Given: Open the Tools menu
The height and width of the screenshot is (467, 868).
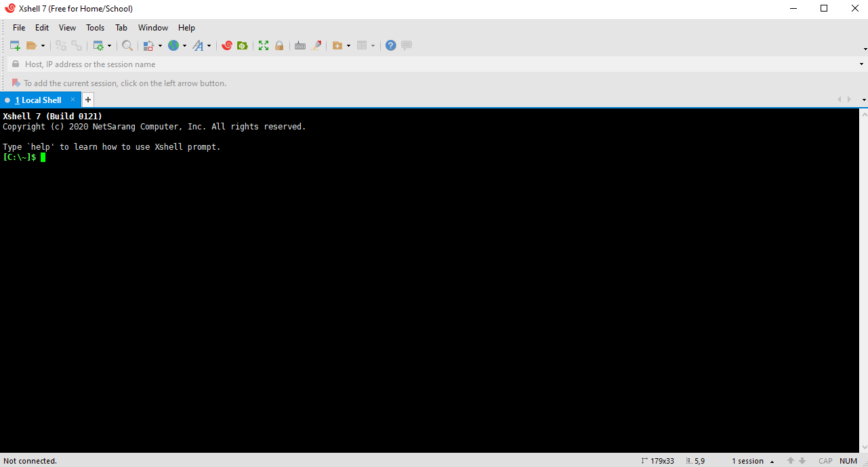Looking at the screenshot, I should (x=96, y=28).
